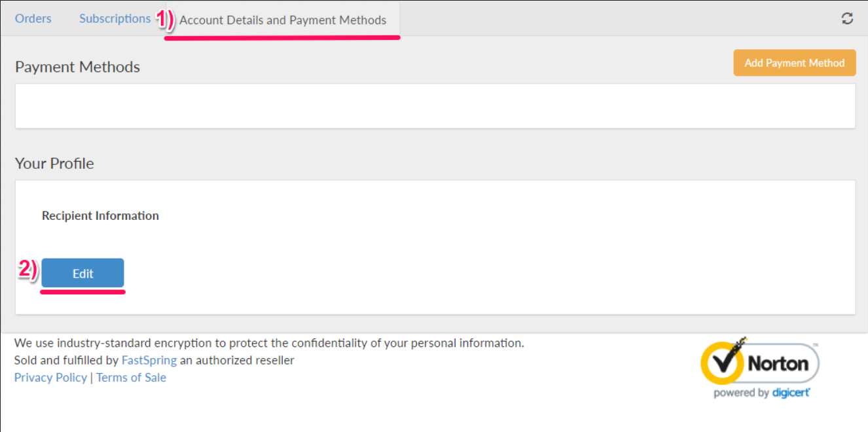Switch to the Orders tab
Viewport: 868px width, 432px height.
pos(33,18)
